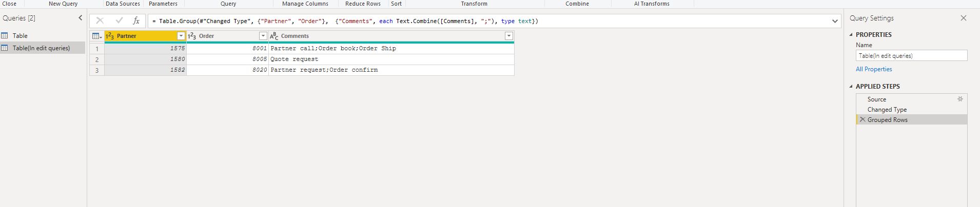This screenshot has height=207, width=980.
Task: Click the Manage Columns ribbon group
Action: 305,4
